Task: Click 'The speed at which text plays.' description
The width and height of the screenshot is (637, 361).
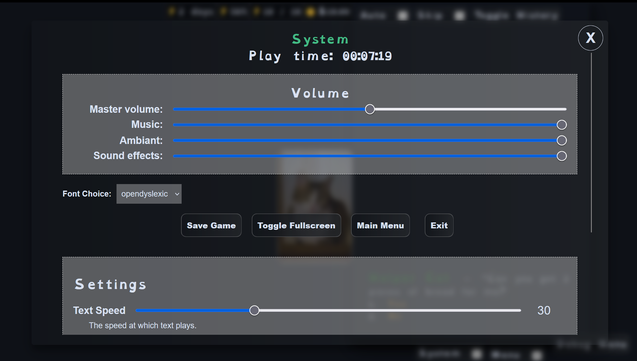Action: point(143,325)
